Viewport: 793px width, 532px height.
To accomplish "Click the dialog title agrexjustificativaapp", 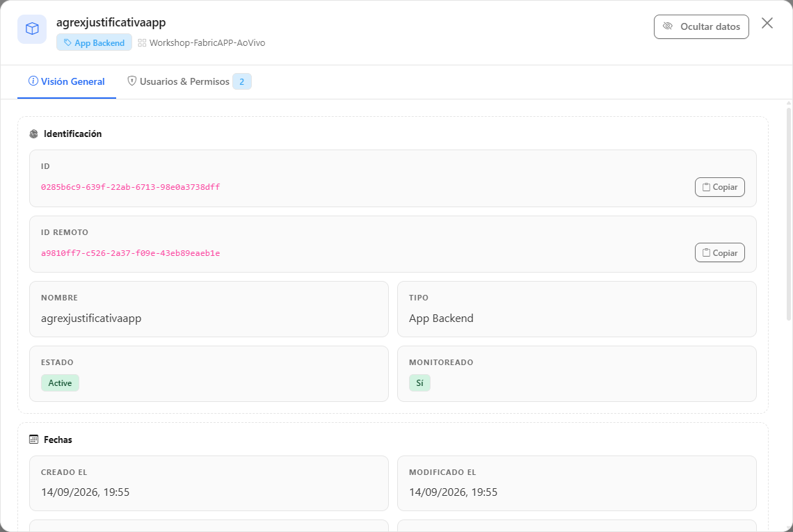I will (x=111, y=22).
